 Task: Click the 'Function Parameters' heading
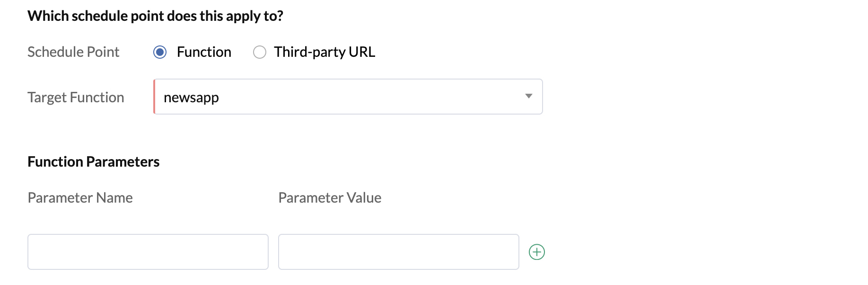(93, 162)
